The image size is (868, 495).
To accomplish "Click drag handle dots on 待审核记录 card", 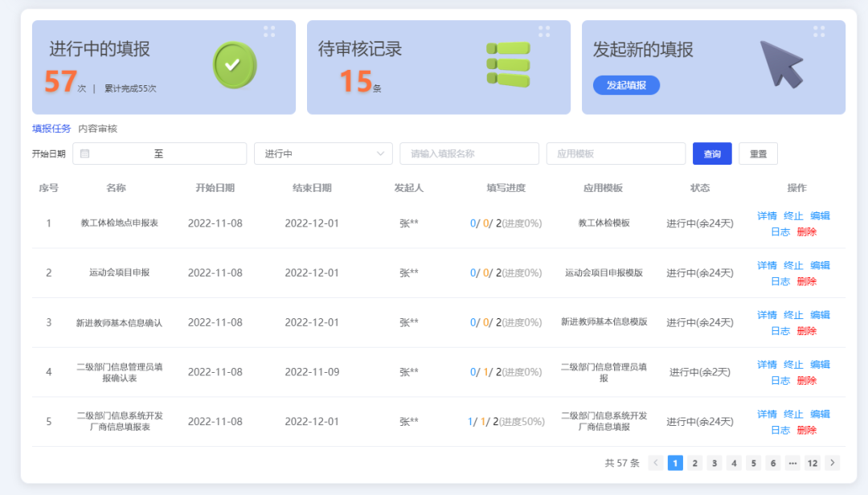I will 544,31.
